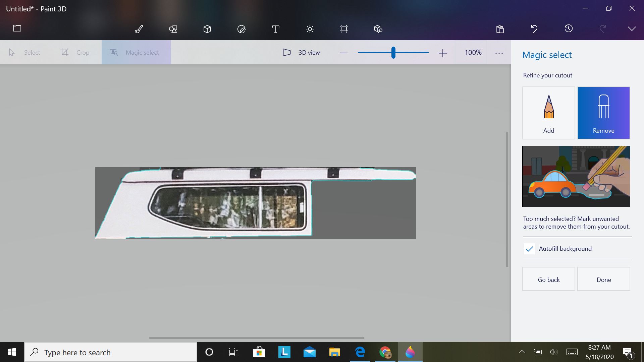The image size is (644, 362).
Task: Open the 3D library
Action: click(378, 29)
